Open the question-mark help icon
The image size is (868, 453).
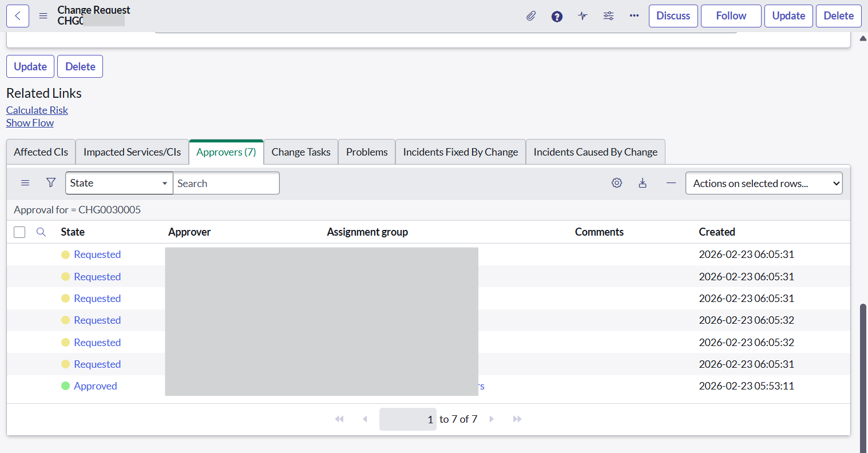coord(557,16)
